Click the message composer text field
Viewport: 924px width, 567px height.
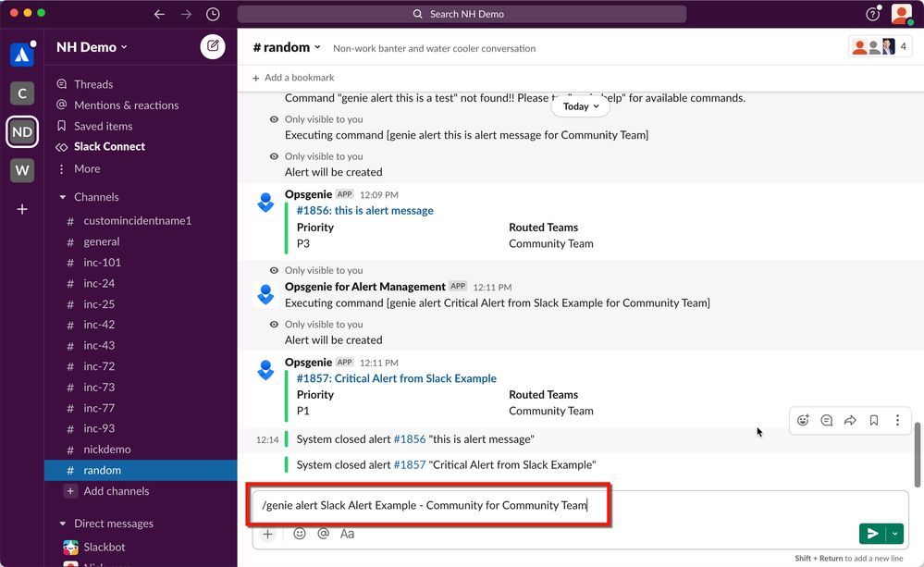(580, 505)
